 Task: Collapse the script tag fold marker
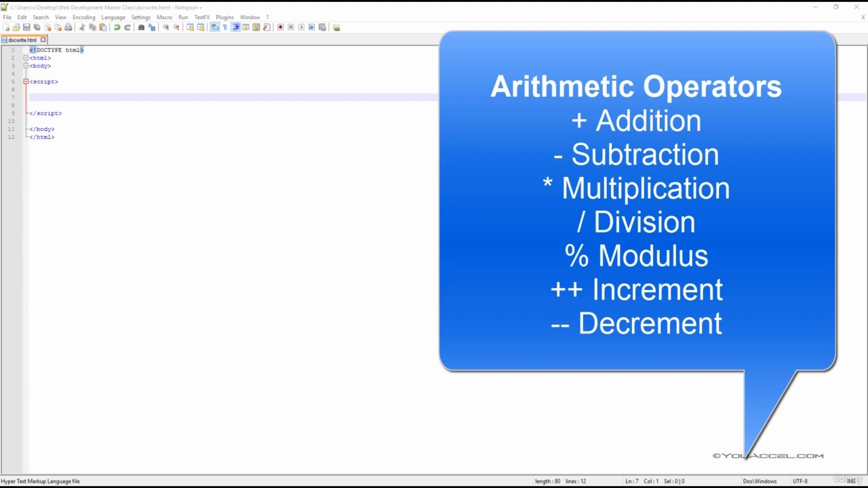[x=26, y=81]
